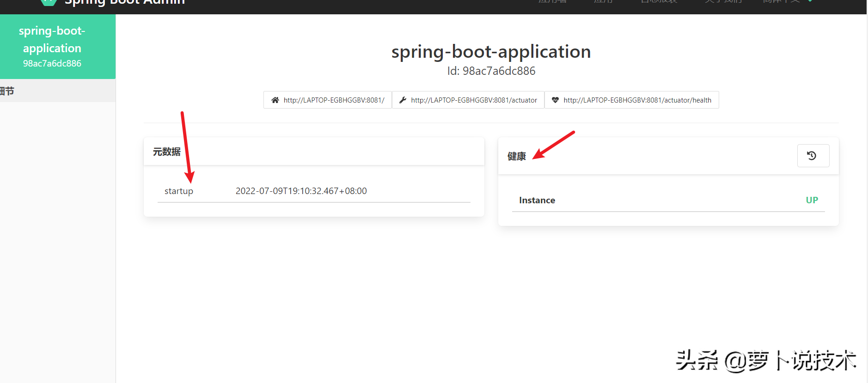Click the heartbeat icon on the health URL button
Screen dimensions: 868x383
tap(555, 100)
